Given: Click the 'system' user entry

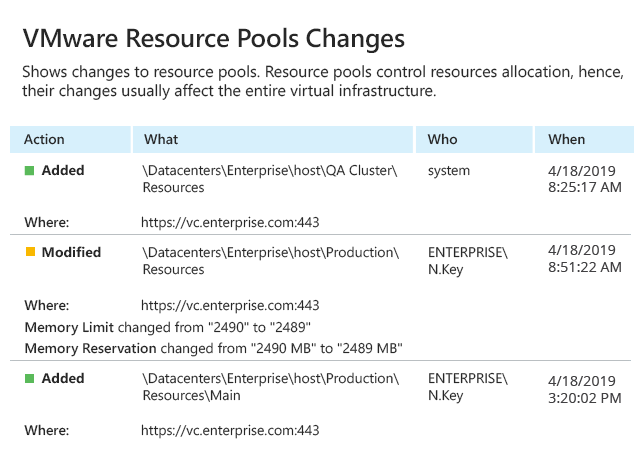Looking at the screenshot, I should (449, 171).
